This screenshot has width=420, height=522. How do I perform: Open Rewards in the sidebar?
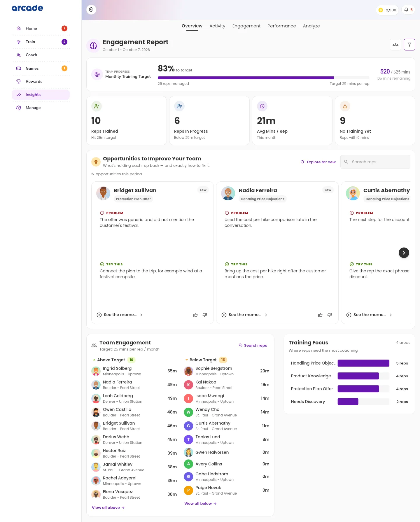[x=41, y=81]
